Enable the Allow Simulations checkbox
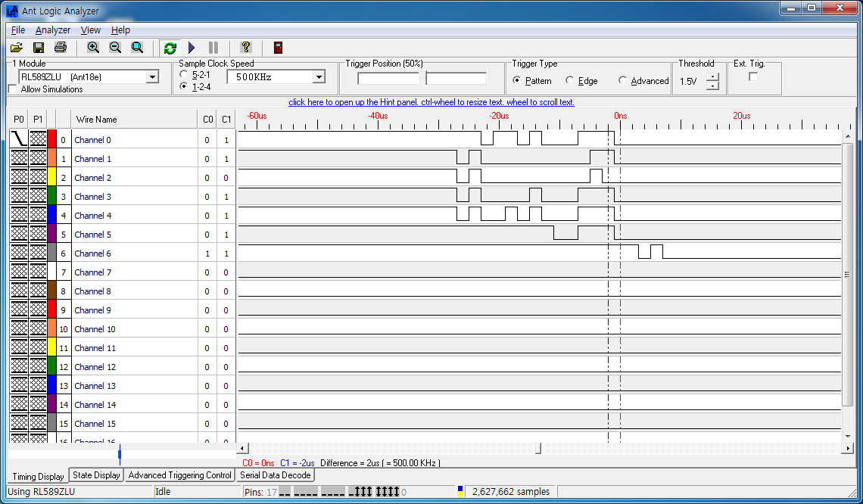Screen dimensions: 863x504 tap(13, 89)
